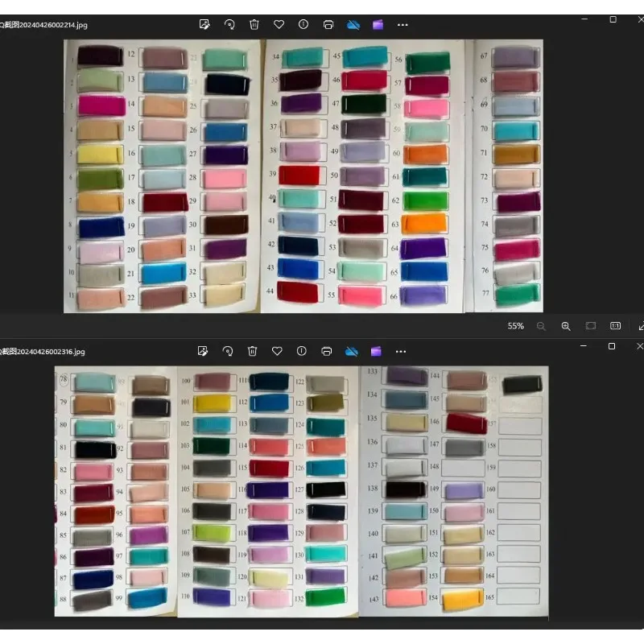Screen dimensions: 644x644
Task: Show file info for 20240426002214.jpg
Action: 303,25
